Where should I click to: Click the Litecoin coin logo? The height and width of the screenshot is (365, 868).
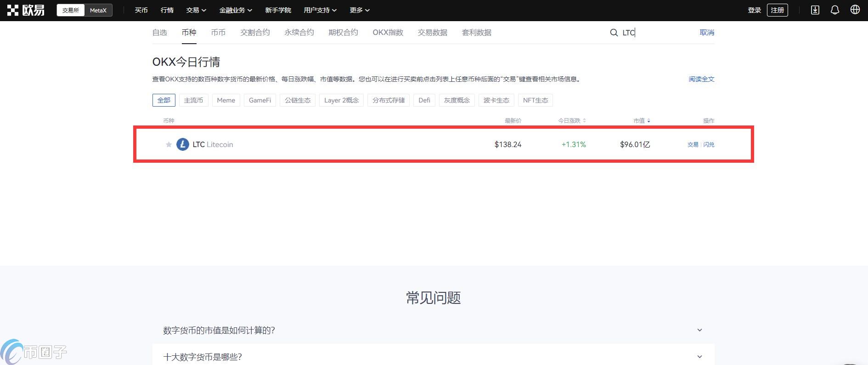point(183,144)
